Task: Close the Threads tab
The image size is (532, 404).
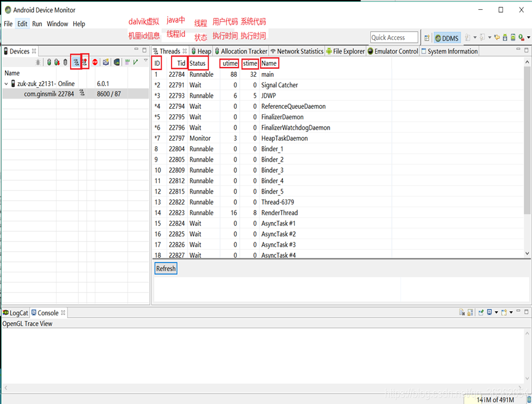Action: tap(185, 51)
